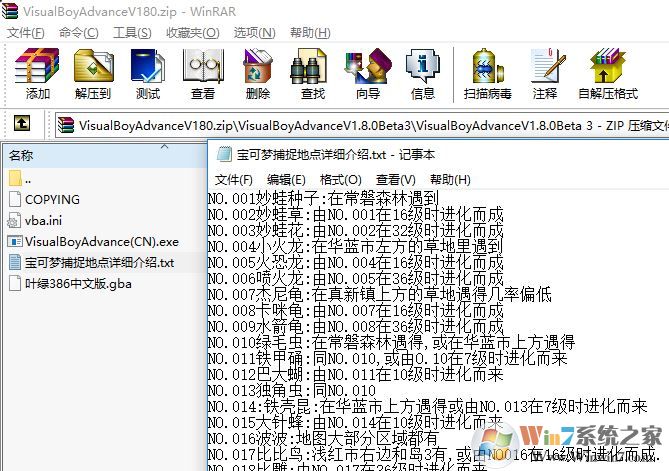
Task: Show archive Info (信息) icon
Action: coord(422,66)
